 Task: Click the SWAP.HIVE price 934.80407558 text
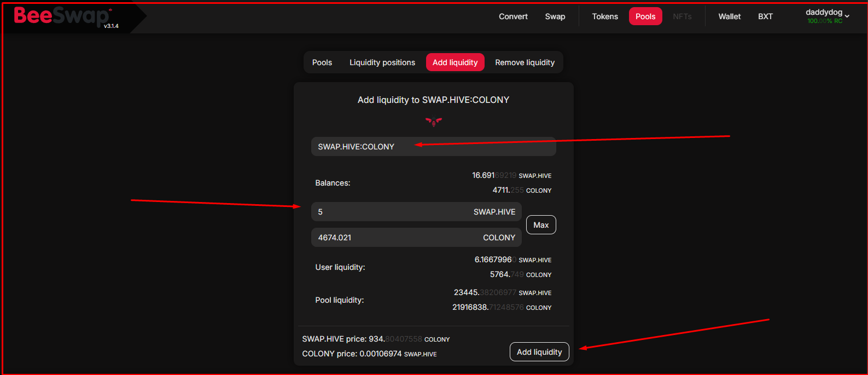coord(376,339)
